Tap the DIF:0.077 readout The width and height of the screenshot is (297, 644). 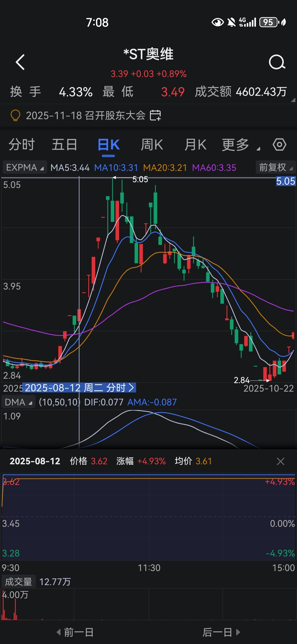click(104, 402)
